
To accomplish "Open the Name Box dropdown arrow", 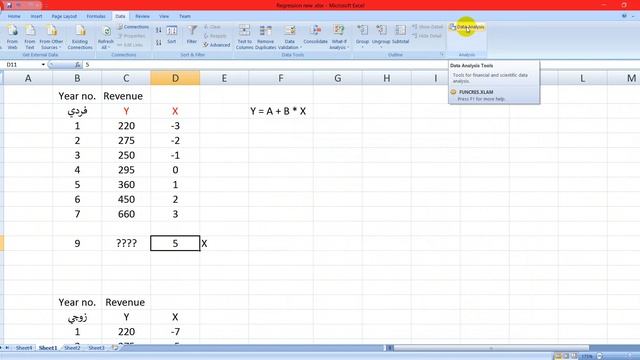I will click(43, 65).
